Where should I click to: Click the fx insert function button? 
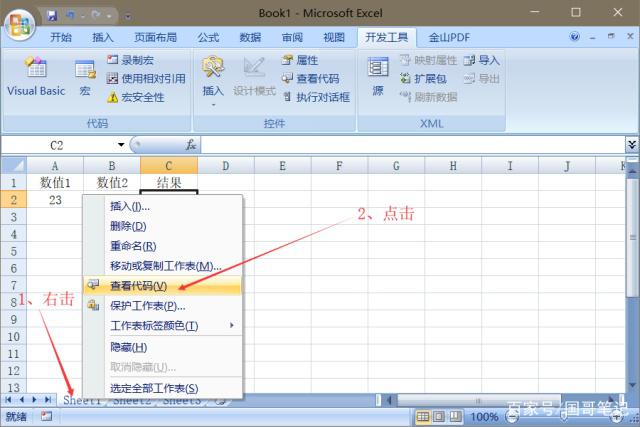(x=191, y=145)
